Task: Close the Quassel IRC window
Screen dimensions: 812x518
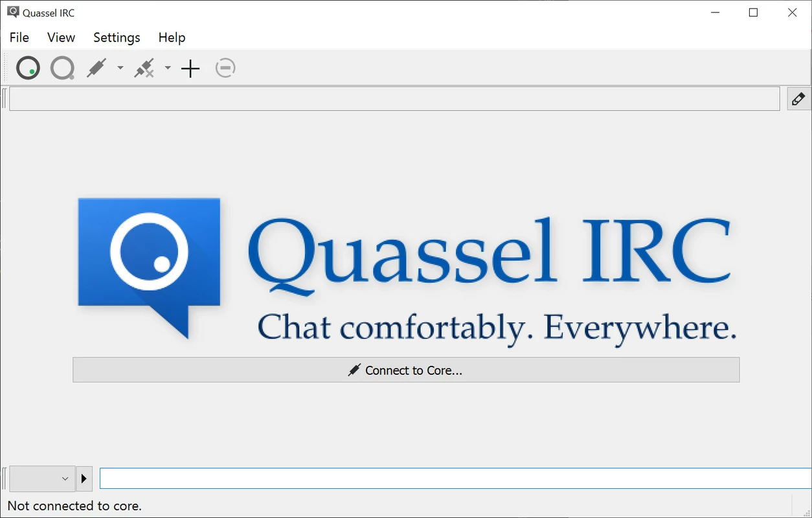Action: (x=792, y=12)
